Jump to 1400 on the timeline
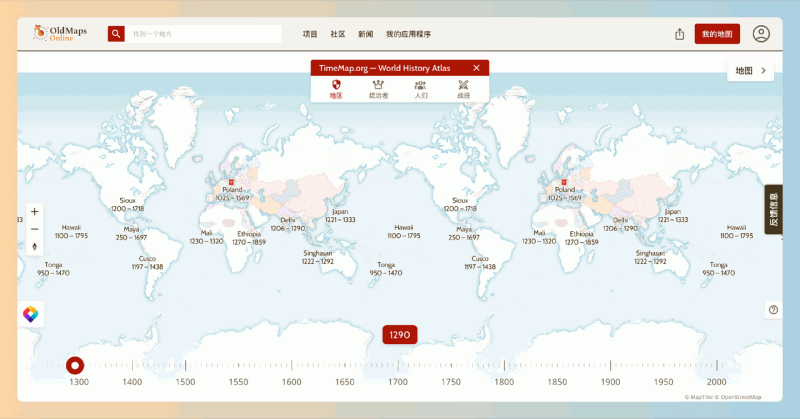 coord(132,382)
